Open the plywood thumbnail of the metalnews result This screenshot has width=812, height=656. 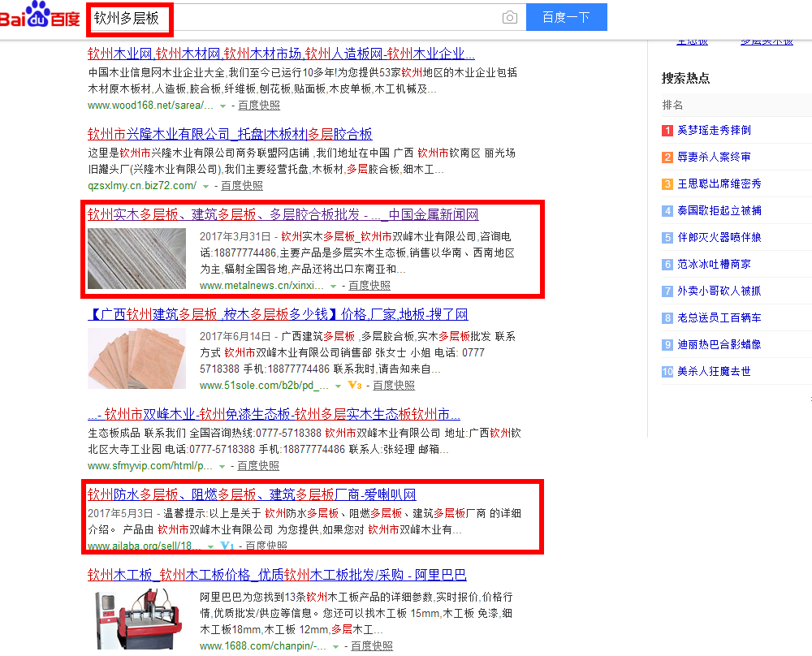click(x=136, y=258)
